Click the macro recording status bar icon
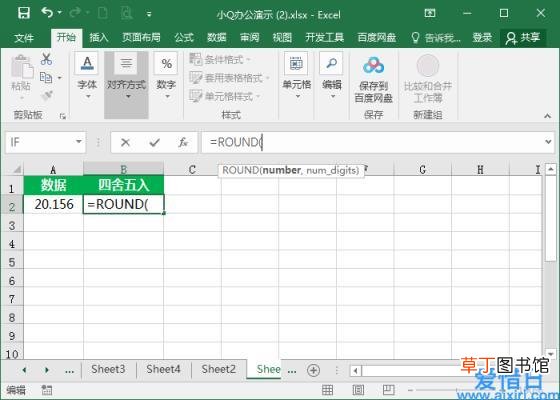 [46, 390]
